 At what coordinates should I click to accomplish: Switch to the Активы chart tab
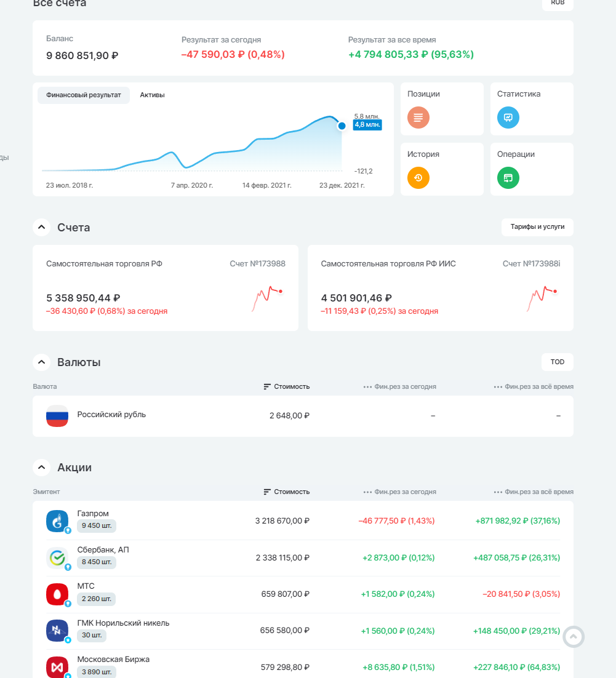[x=152, y=95]
